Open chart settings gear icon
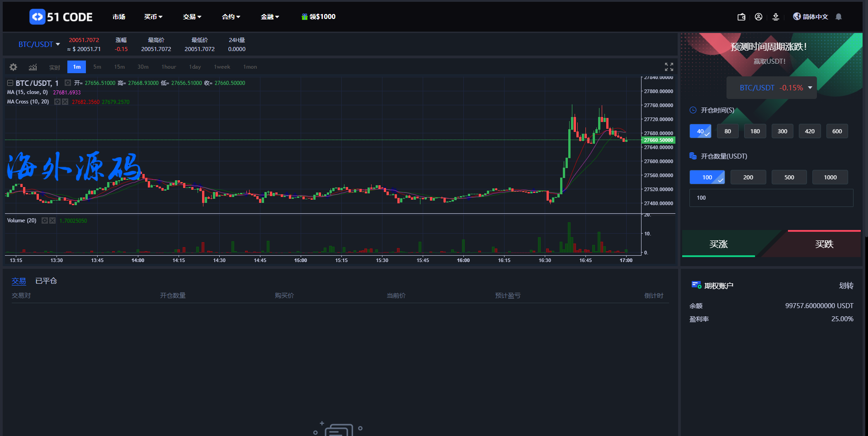This screenshot has height=436, width=868. (14, 67)
